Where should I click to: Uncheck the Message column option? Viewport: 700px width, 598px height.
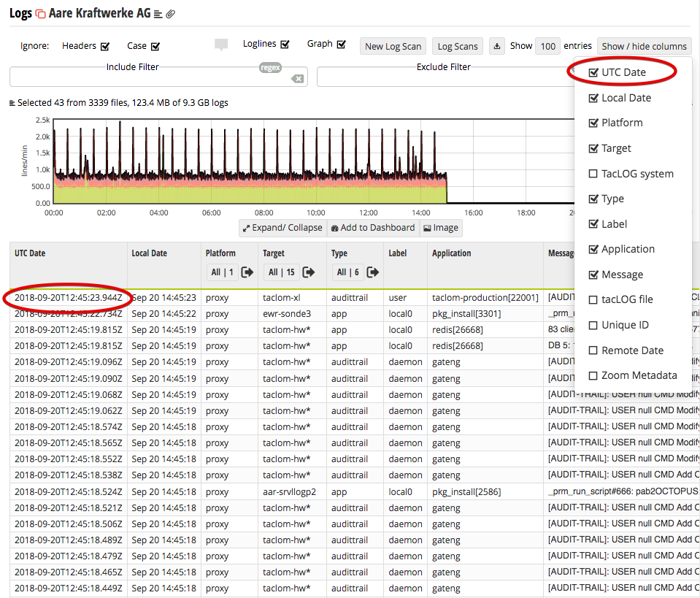[x=593, y=275]
